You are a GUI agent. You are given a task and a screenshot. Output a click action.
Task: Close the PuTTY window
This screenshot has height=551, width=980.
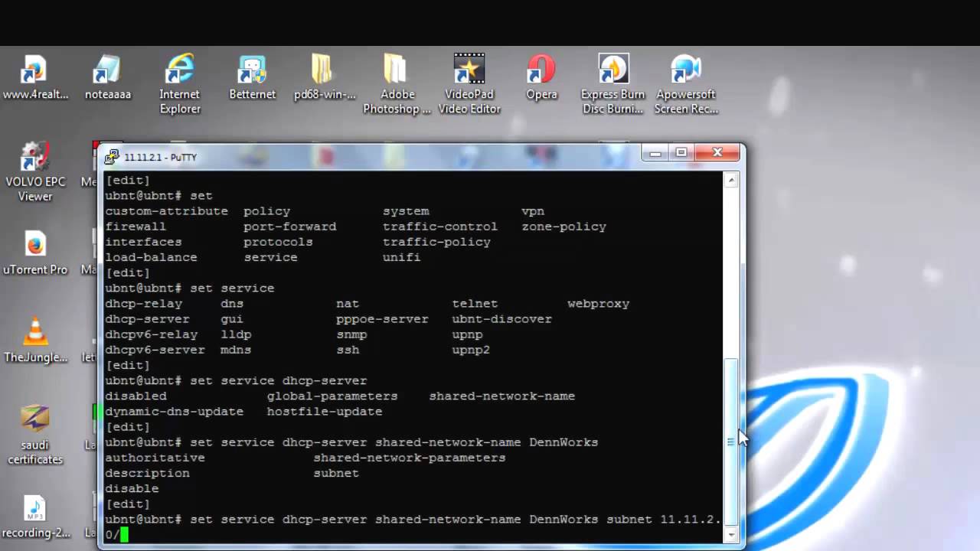[x=717, y=153]
